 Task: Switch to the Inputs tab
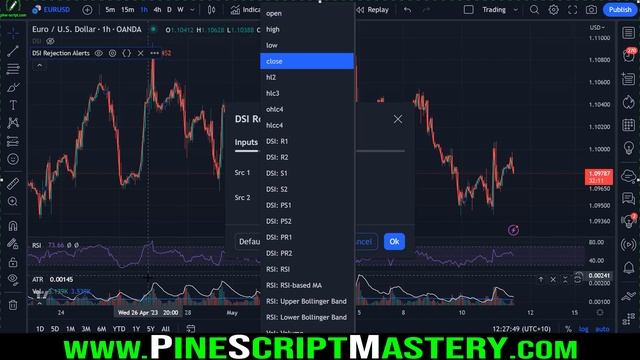point(246,142)
